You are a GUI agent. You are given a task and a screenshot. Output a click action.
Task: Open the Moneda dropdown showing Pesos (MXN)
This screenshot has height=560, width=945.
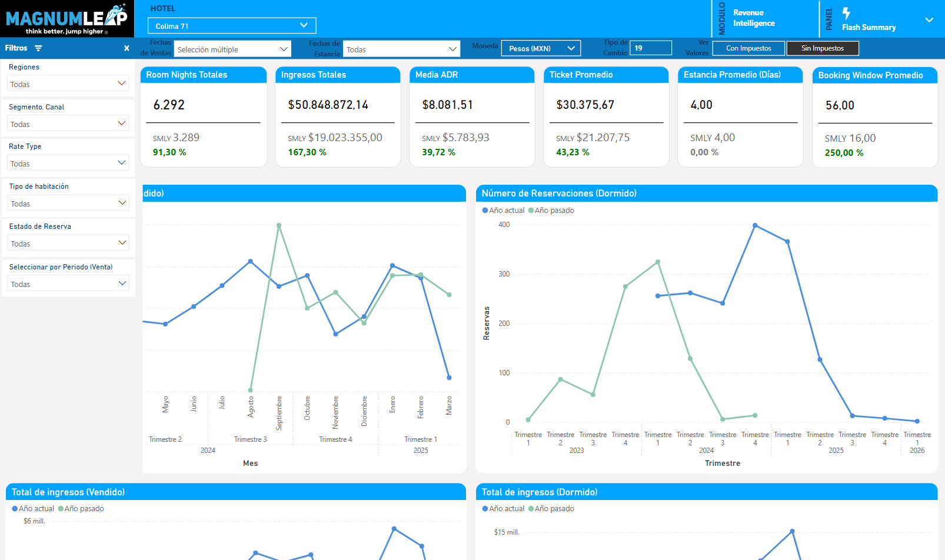pos(541,48)
